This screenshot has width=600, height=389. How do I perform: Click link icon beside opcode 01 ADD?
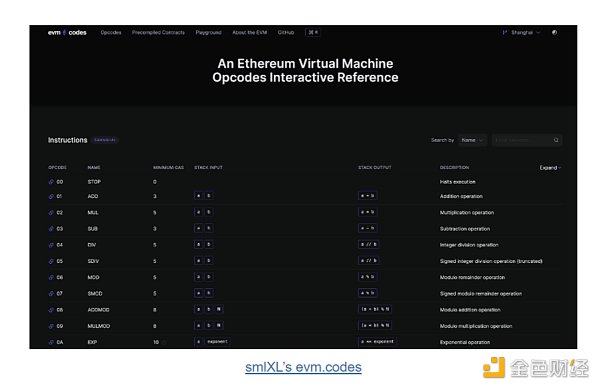[x=51, y=197]
